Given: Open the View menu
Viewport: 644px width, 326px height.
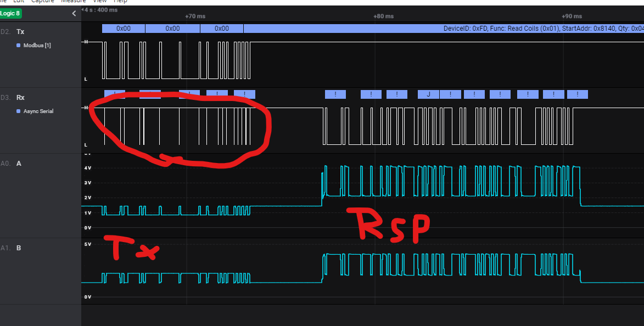Looking at the screenshot, I should click(100, 1).
